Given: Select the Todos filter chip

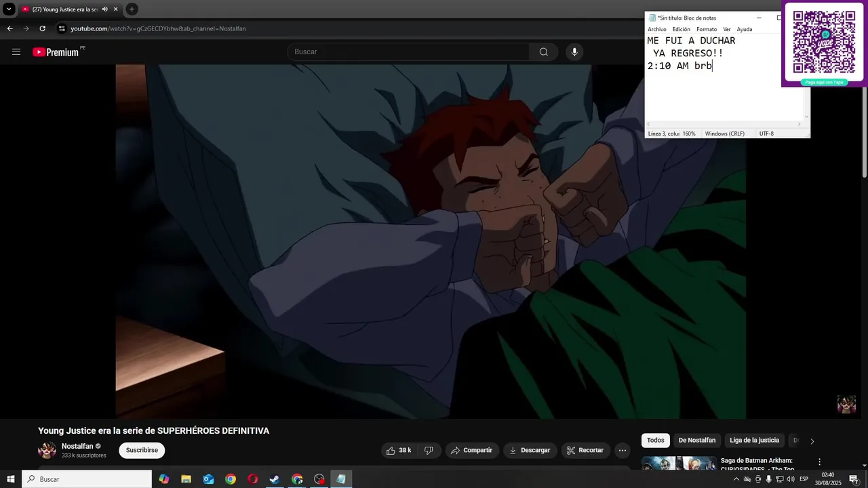Looking at the screenshot, I should pos(656,441).
